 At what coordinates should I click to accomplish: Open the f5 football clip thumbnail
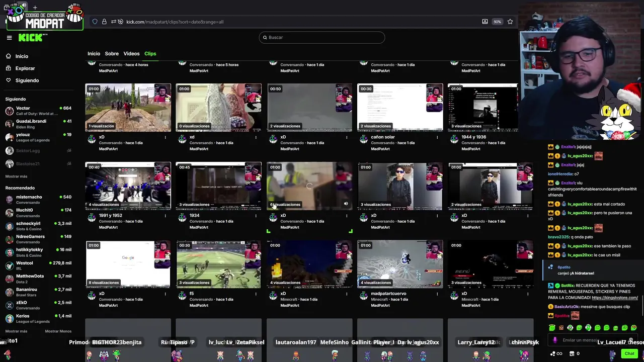[218, 264]
